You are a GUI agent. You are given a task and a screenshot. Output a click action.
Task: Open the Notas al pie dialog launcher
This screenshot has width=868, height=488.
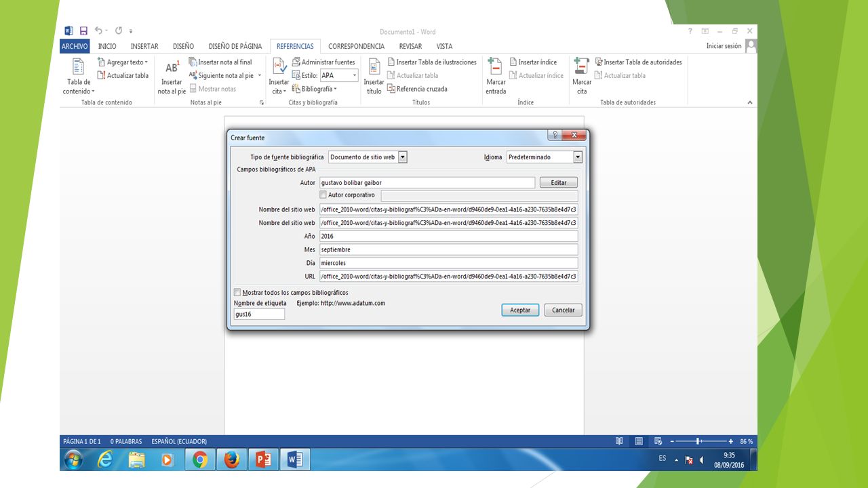coord(261,103)
